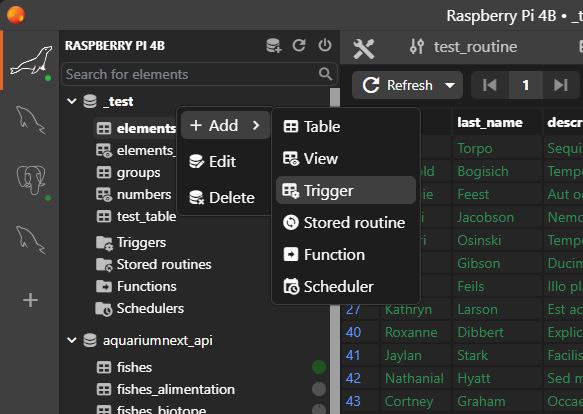Open the Refresh dropdown arrow

point(450,86)
